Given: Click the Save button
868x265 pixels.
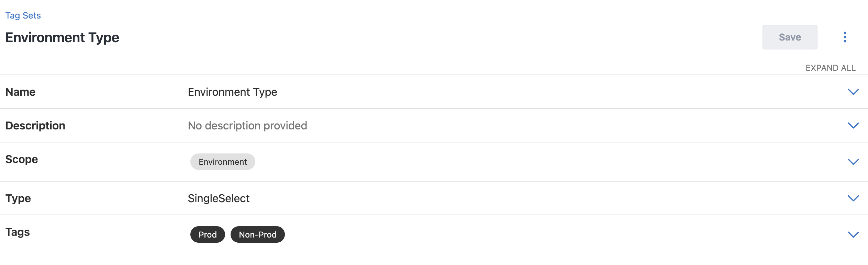Looking at the screenshot, I should [x=790, y=37].
